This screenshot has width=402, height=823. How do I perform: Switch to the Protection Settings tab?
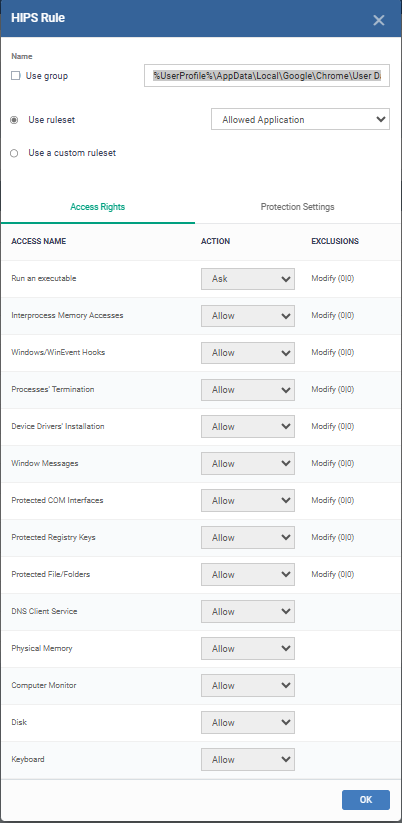tap(298, 207)
